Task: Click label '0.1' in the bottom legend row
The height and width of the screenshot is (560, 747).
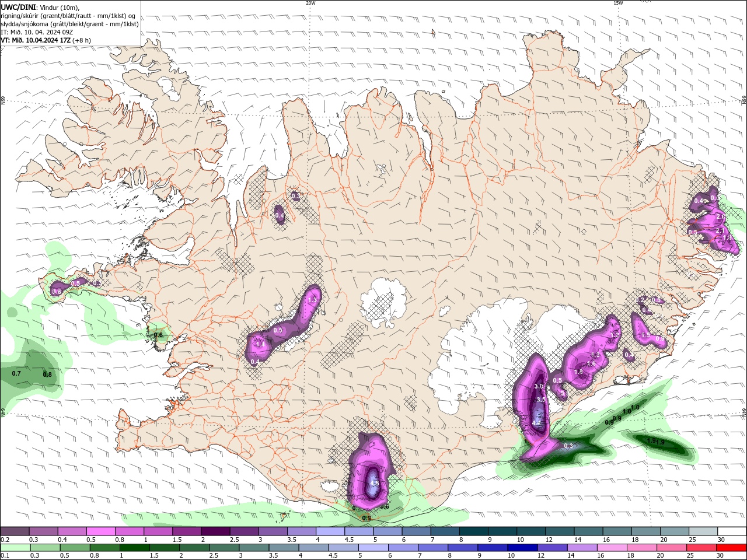Action: pyautogui.click(x=5, y=556)
